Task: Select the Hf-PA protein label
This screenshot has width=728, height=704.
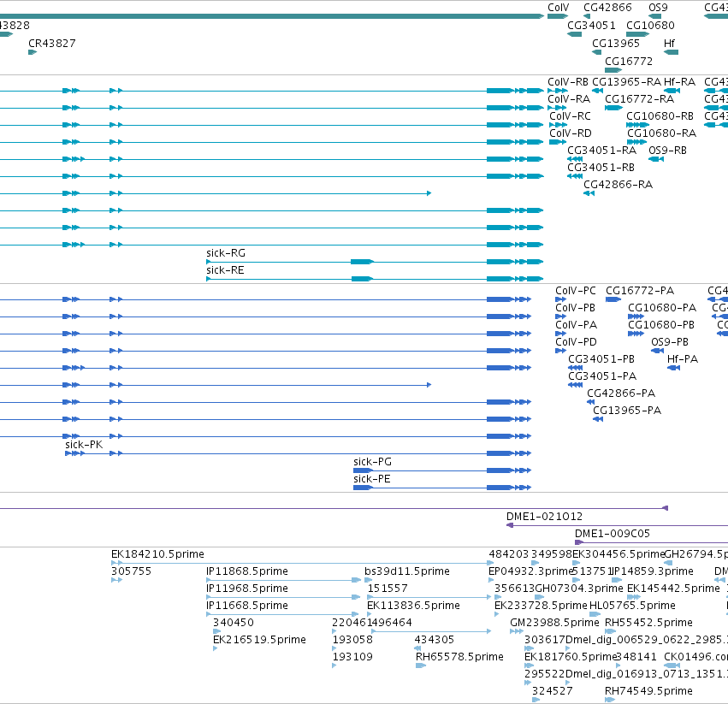Action: (x=683, y=359)
